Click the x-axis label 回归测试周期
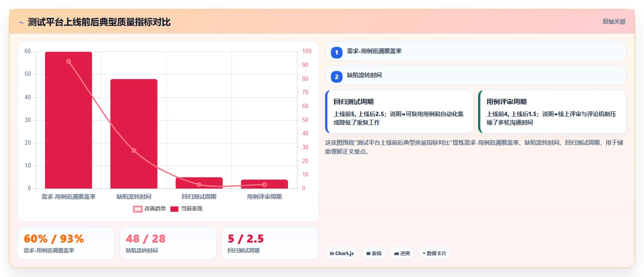Viewport: 644px width, 277px height. tap(199, 197)
